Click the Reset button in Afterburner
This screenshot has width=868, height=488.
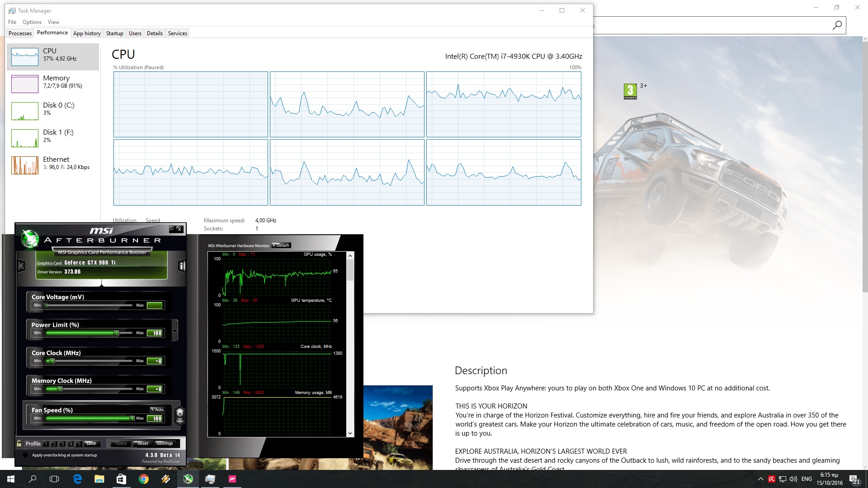(x=143, y=443)
